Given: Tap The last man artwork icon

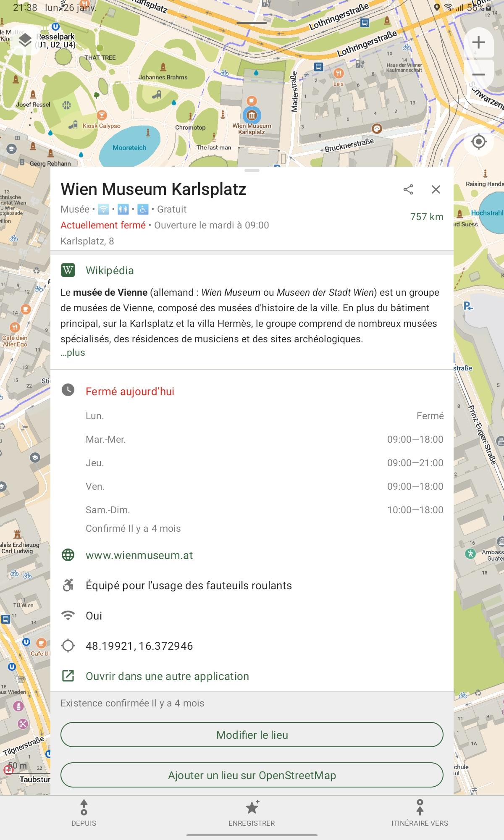Looking at the screenshot, I should [214, 137].
